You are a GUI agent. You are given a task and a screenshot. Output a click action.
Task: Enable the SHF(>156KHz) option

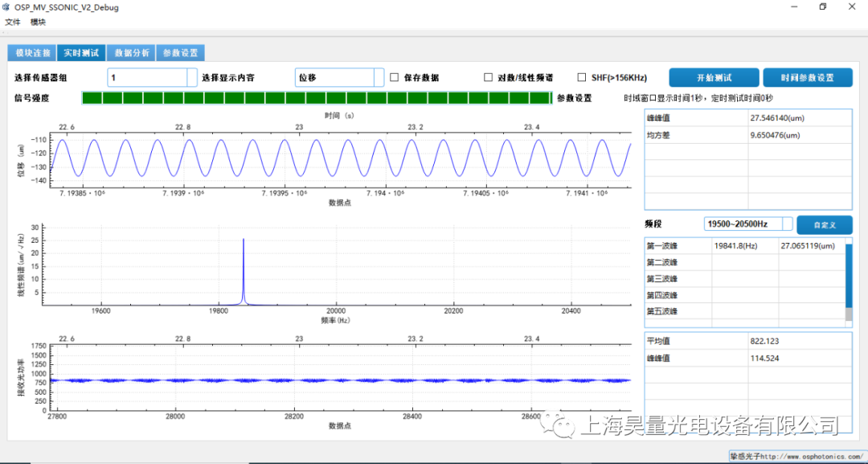pyautogui.click(x=582, y=77)
